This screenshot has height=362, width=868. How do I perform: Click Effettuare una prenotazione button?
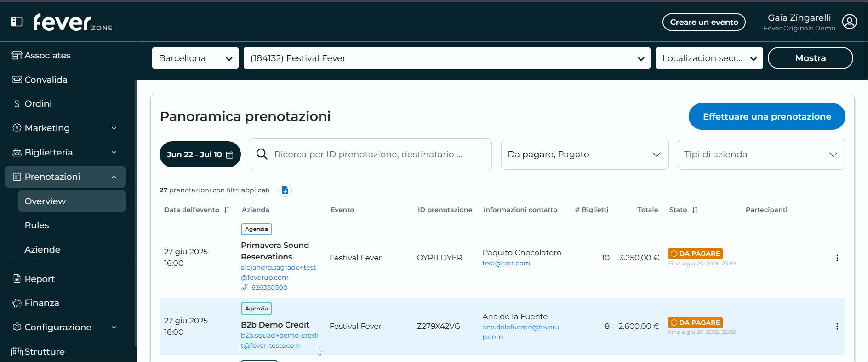767,116
